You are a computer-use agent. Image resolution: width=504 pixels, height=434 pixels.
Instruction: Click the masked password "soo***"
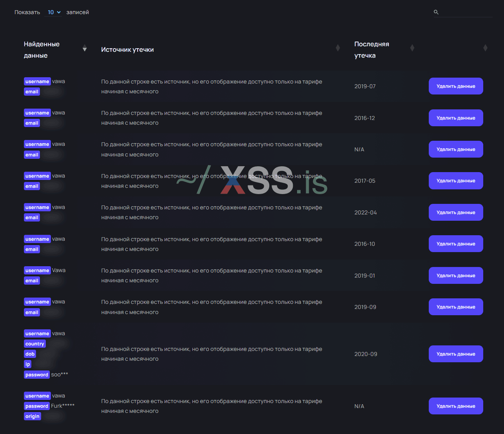[60, 374]
